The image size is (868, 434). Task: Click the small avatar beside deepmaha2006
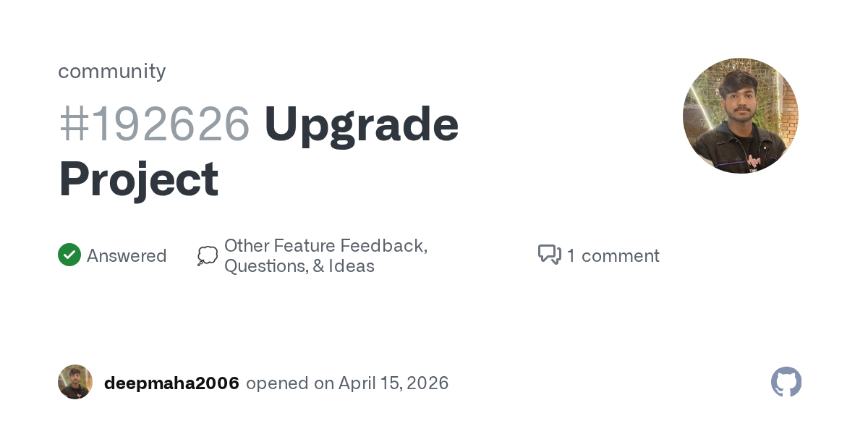(75, 382)
